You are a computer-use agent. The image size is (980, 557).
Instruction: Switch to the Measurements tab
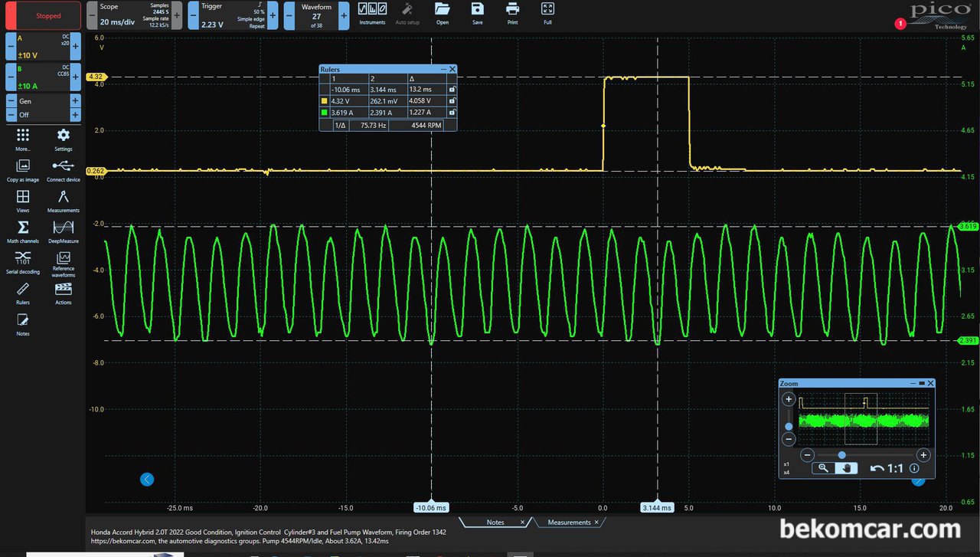click(569, 523)
